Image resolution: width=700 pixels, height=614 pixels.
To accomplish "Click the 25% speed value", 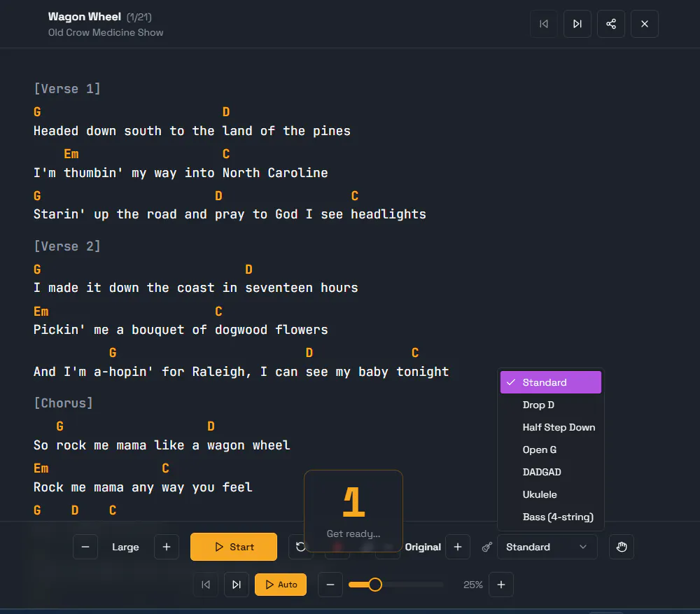I will [472, 585].
